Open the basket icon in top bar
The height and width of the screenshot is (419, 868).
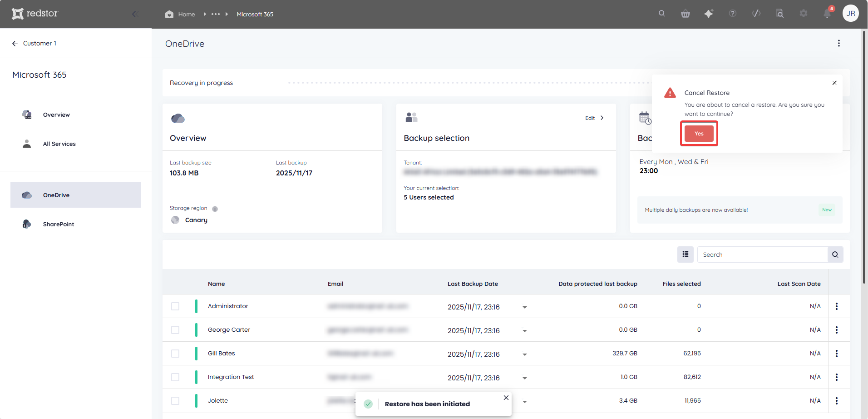pos(686,14)
